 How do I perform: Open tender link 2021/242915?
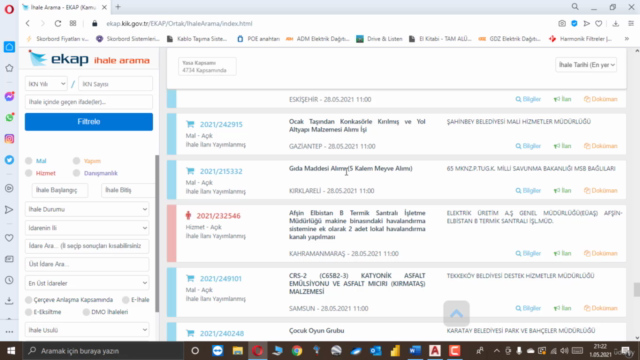pyautogui.click(x=221, y=124)
